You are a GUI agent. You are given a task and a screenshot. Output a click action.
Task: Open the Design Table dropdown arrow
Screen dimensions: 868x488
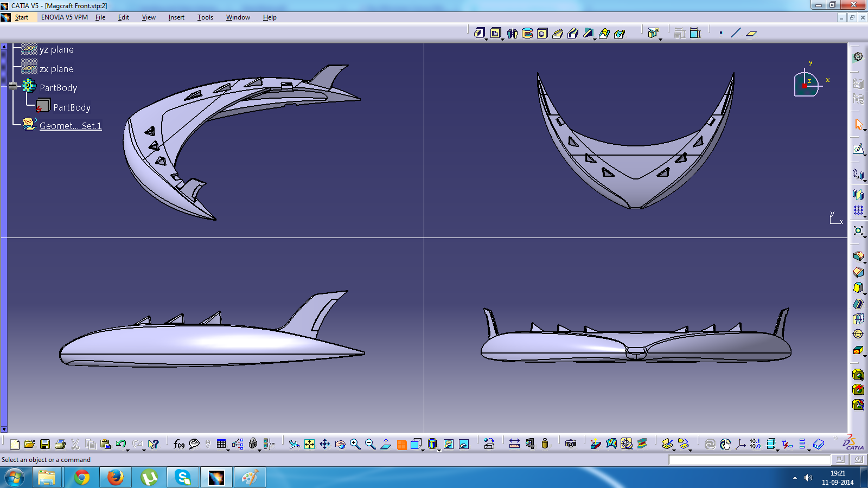click(x=228, y=450)
